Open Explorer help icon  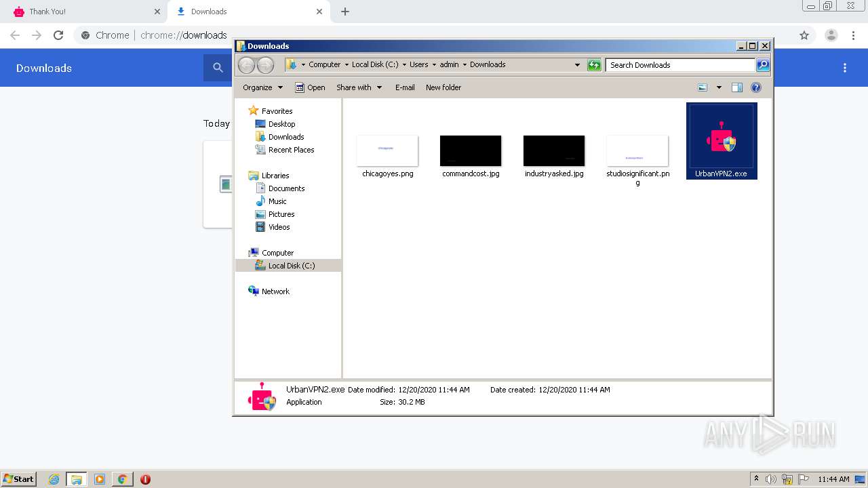tap(756, 87)
